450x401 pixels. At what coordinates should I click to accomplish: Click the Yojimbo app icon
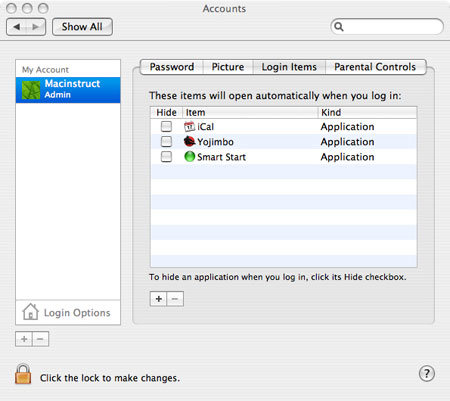(x=189, y=141)
